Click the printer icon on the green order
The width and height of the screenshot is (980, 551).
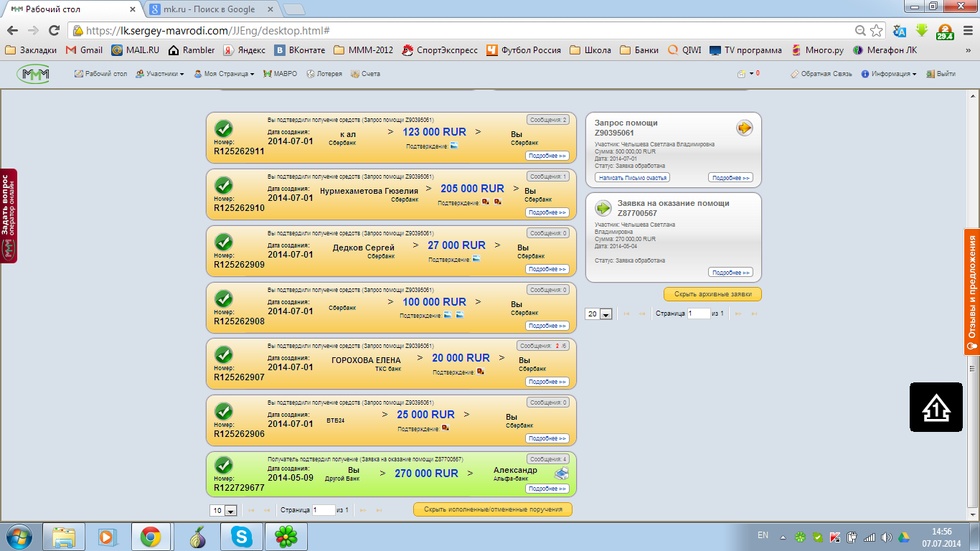562,474
